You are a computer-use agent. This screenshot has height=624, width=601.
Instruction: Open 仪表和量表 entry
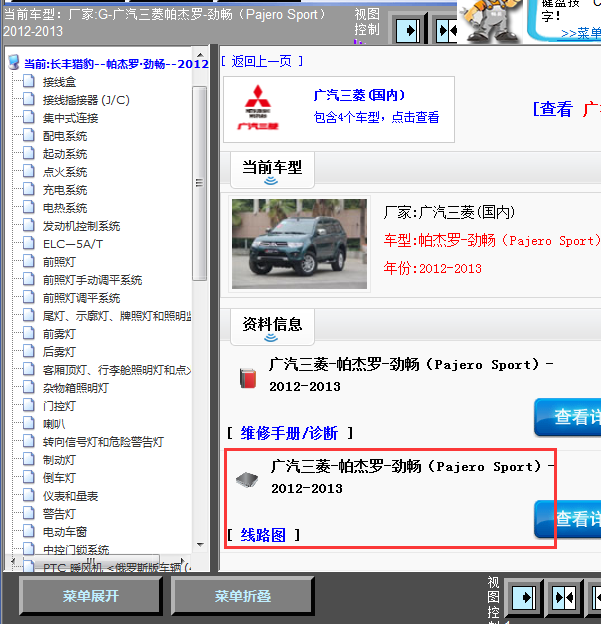(70, 496)
